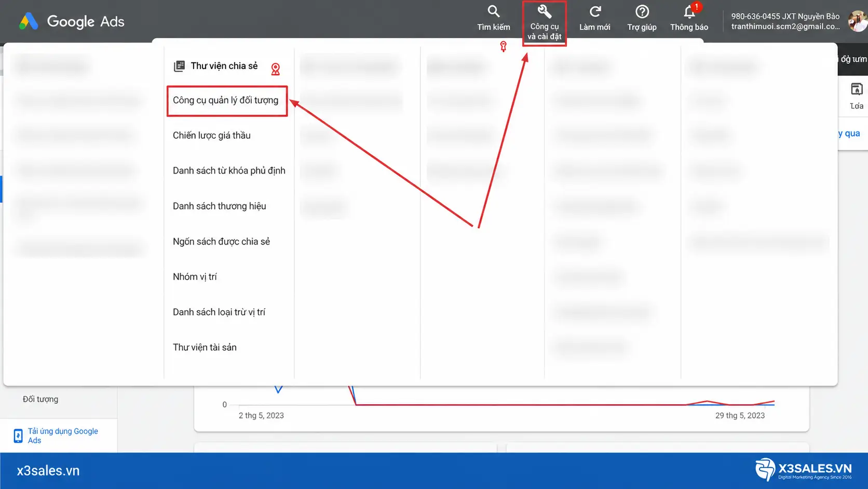Click the tranthimuoi.scm2@gmail.co... email text
Viewport: 868px width, 489px height.
[785, 26]
